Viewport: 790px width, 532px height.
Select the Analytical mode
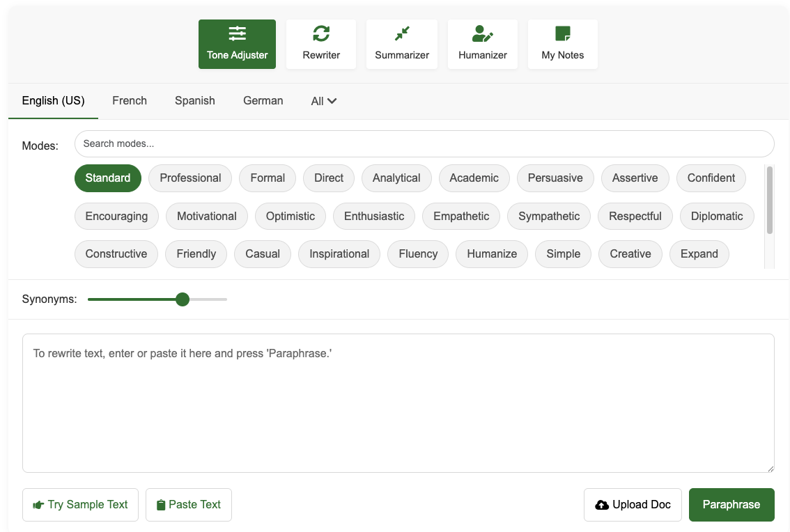[396, 178]
